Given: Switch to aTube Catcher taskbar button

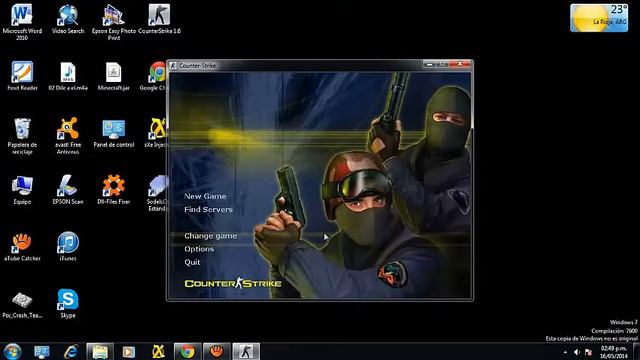Looking at the screenshot, I should tap(216, 351).
